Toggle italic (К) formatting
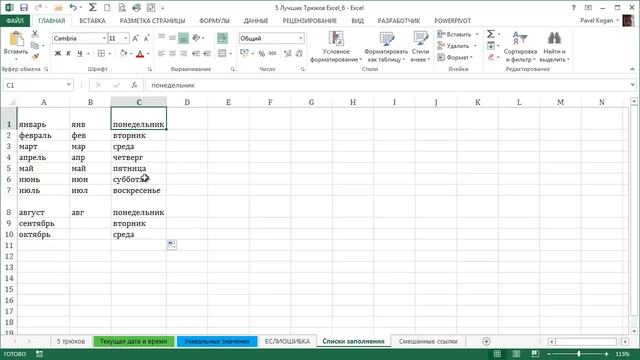 pos(69,53)
